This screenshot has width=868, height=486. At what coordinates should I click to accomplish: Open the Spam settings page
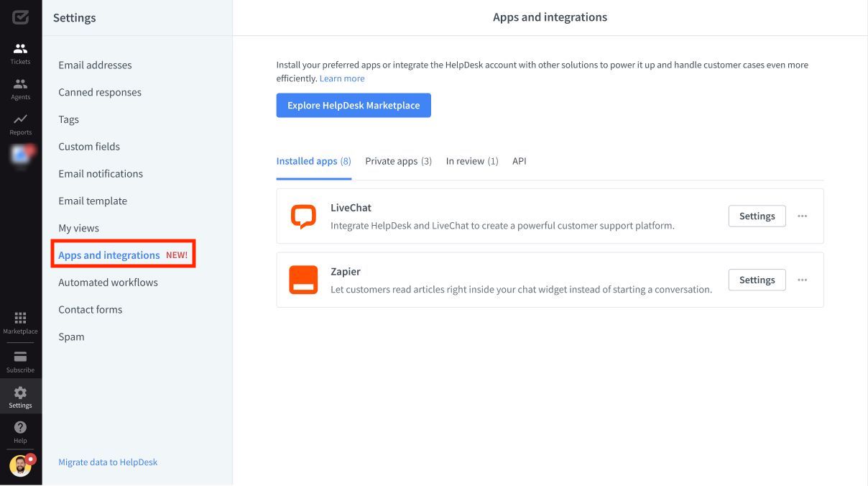tap(71, 337)
